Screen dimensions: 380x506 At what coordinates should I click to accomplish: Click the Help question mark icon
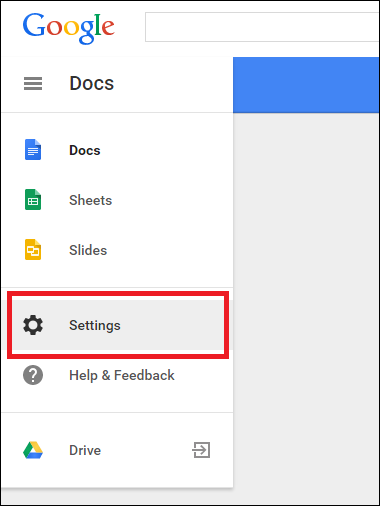[33, 375]
